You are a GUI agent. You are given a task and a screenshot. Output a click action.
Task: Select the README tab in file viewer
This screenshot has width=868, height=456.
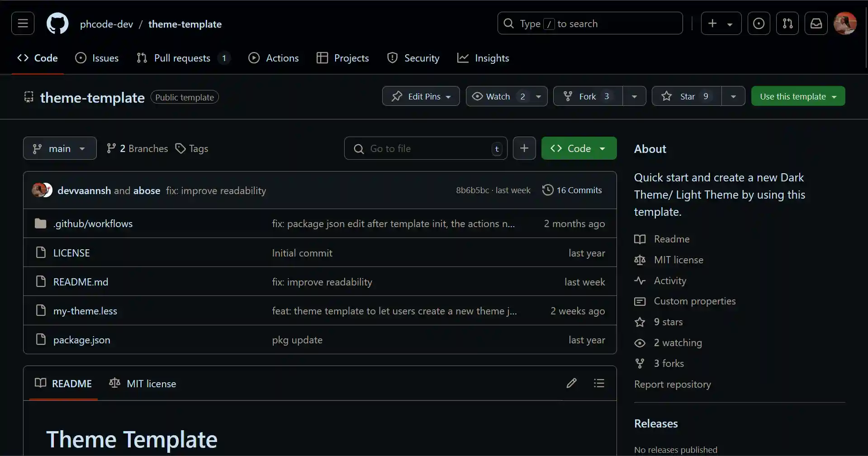63,383
